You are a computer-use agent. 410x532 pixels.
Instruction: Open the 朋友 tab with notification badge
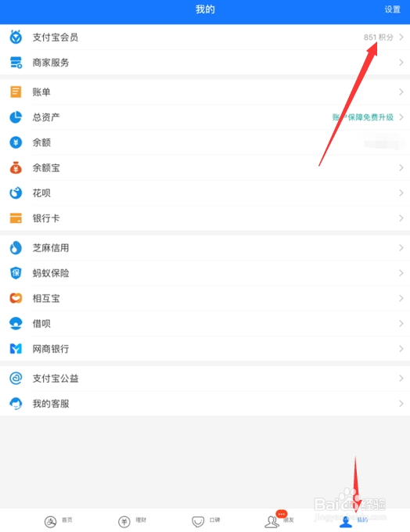279,519
